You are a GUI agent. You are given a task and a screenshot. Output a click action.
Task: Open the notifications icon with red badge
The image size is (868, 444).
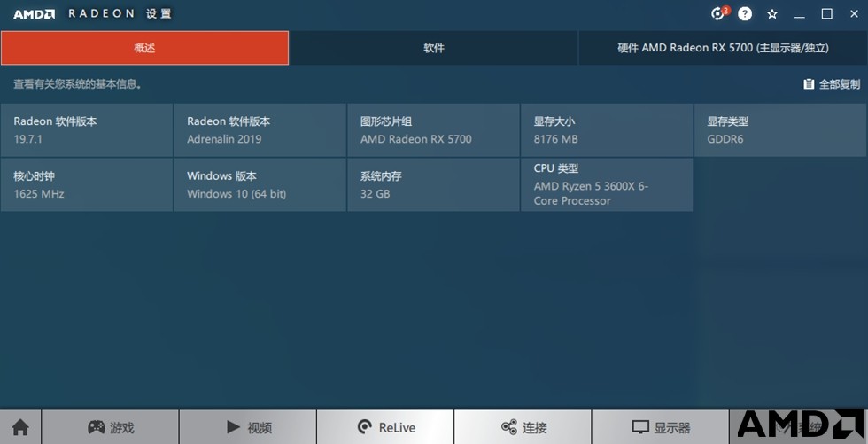pos(719,14)
